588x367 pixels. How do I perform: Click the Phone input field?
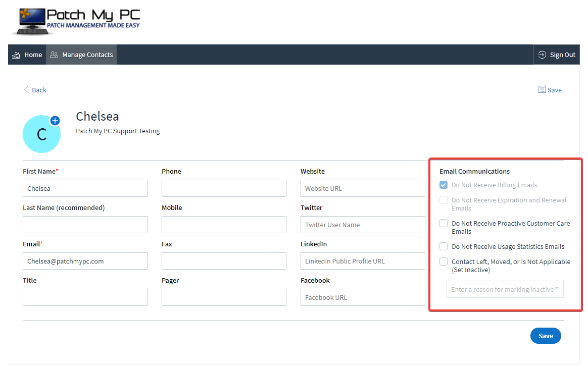pyautogui.click(x=224, y=188)
